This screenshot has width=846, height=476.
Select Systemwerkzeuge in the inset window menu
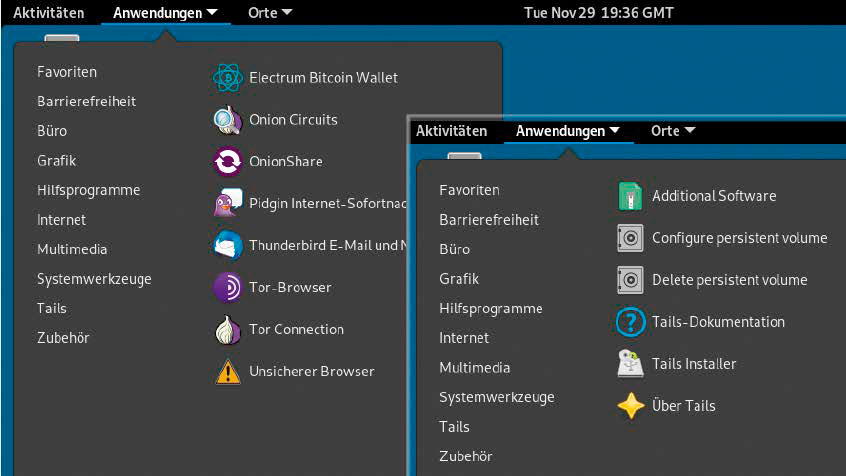click(x=496, y=397)
